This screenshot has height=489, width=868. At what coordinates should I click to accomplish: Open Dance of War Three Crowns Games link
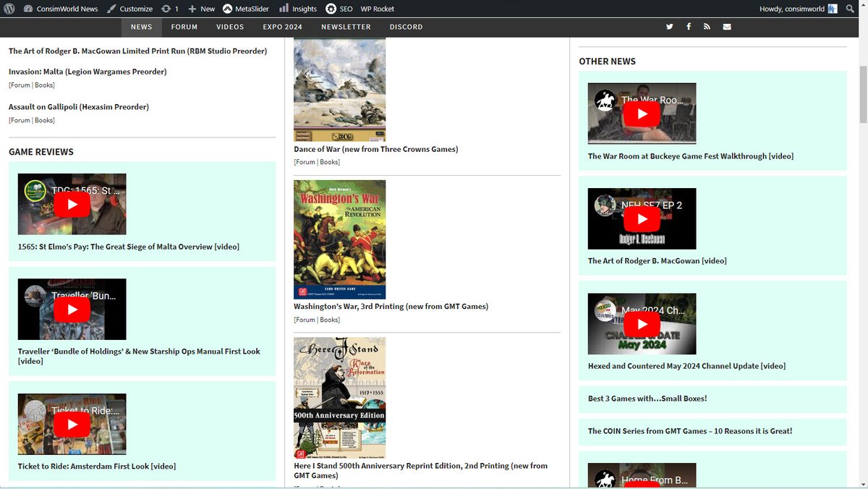click(376, 149)
